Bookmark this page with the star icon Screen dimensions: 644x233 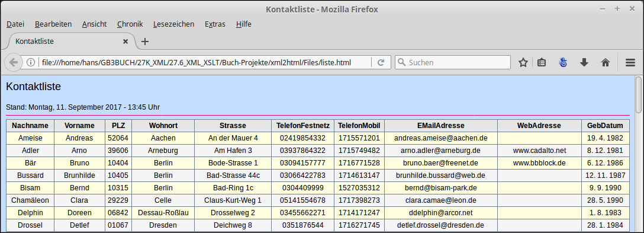(x=523, y=63)
